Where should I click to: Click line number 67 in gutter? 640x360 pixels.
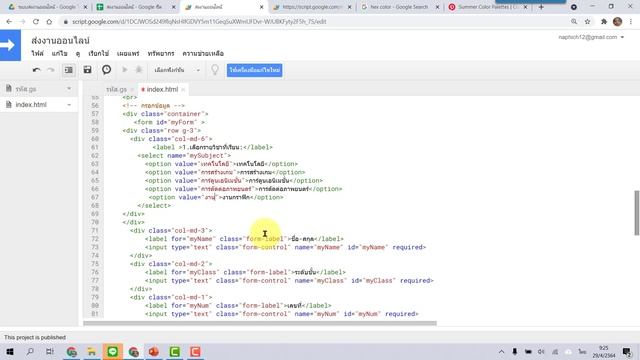click(x=95, y=197)
